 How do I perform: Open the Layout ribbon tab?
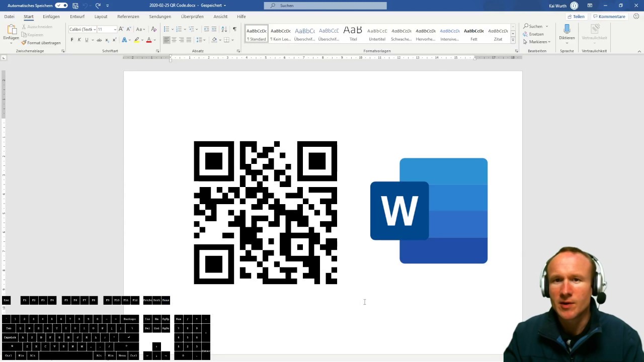point(101,17)
